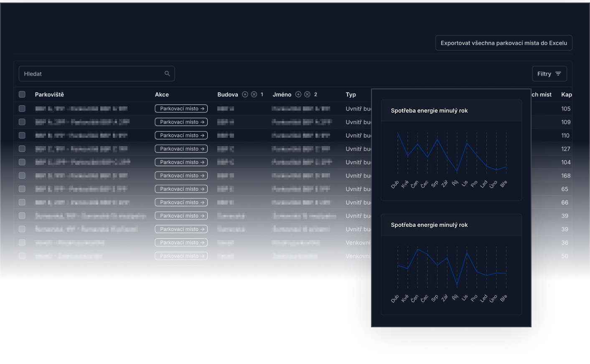Sort table by Parkoviště column header

49,95
